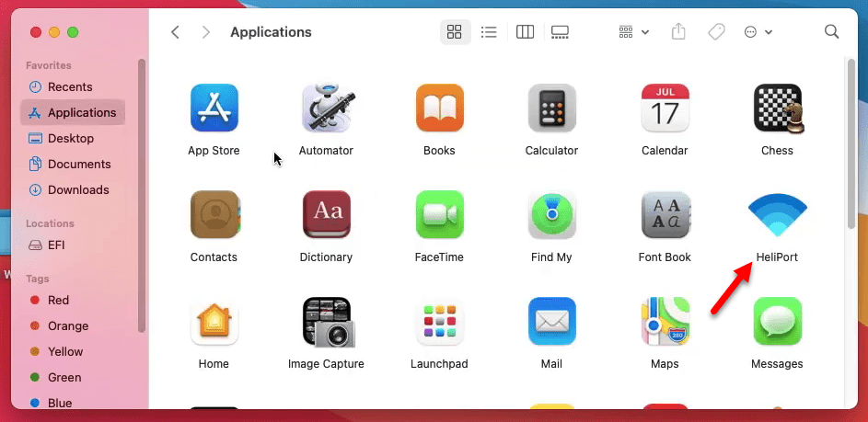Screen dimensions: 868x422
Task: Click the Contacts app icon
Action: click(214, 214)
